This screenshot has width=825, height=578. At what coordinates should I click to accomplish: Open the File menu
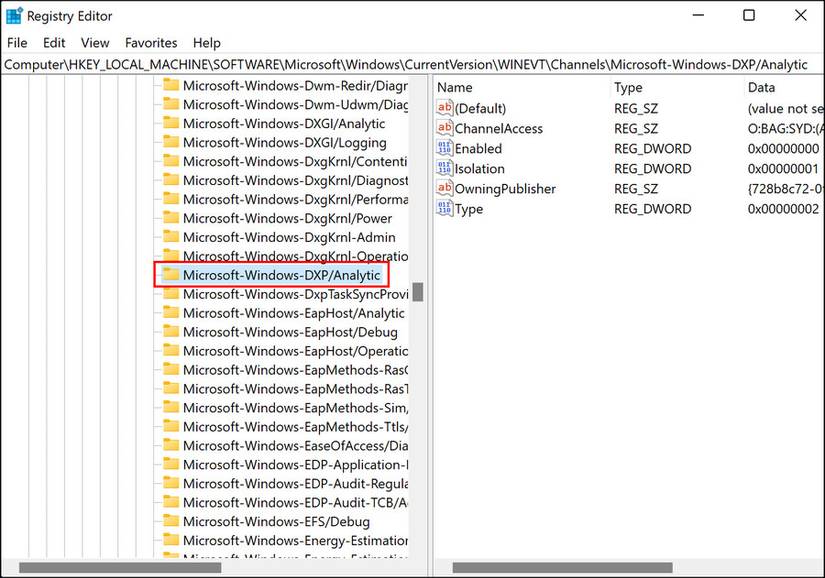tap(17, 42)
